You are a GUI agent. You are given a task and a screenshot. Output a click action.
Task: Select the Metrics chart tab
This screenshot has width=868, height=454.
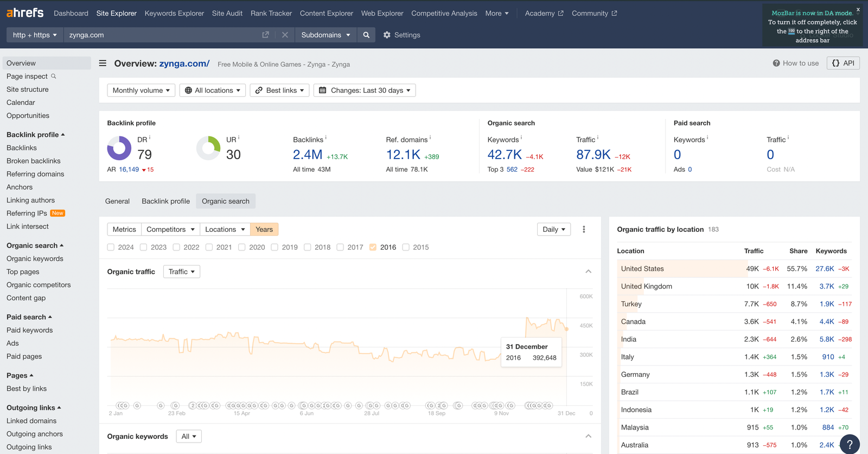(x=124, y=229)
